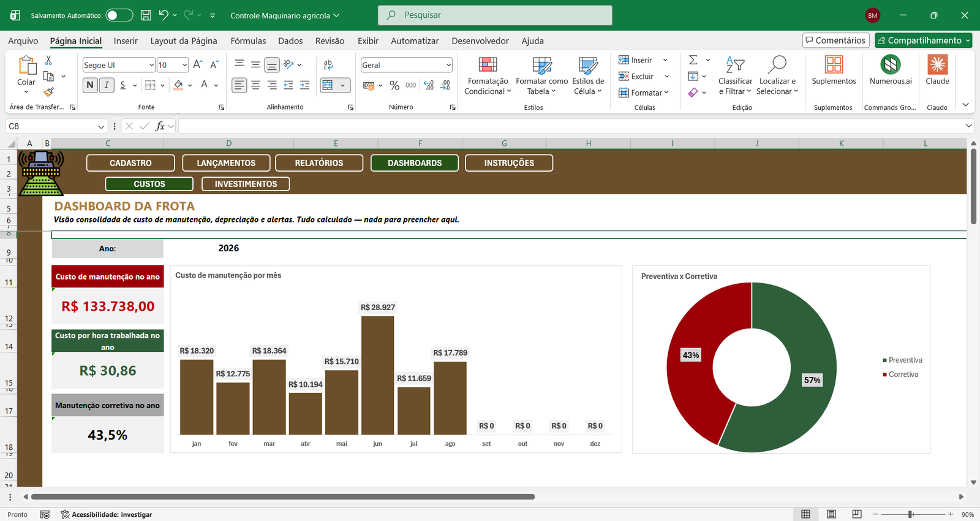Open Formatar como Tabela dropdown

(x=541, y=75)
